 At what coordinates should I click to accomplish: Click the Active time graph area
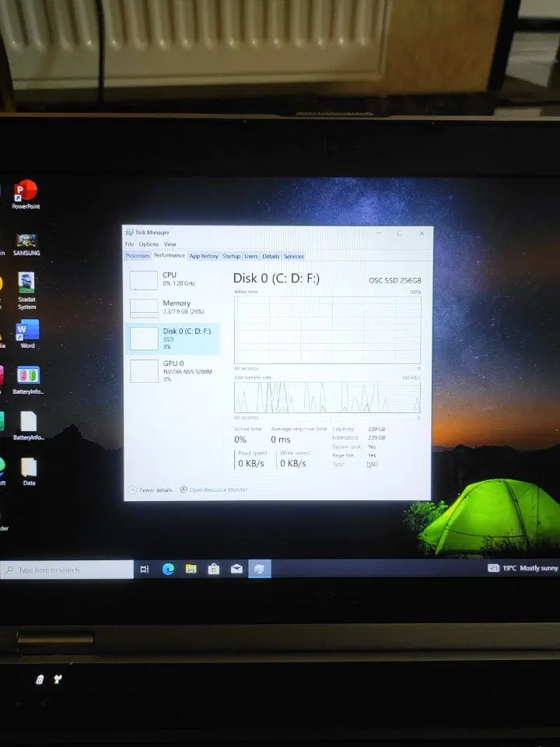tap(327, 330)
